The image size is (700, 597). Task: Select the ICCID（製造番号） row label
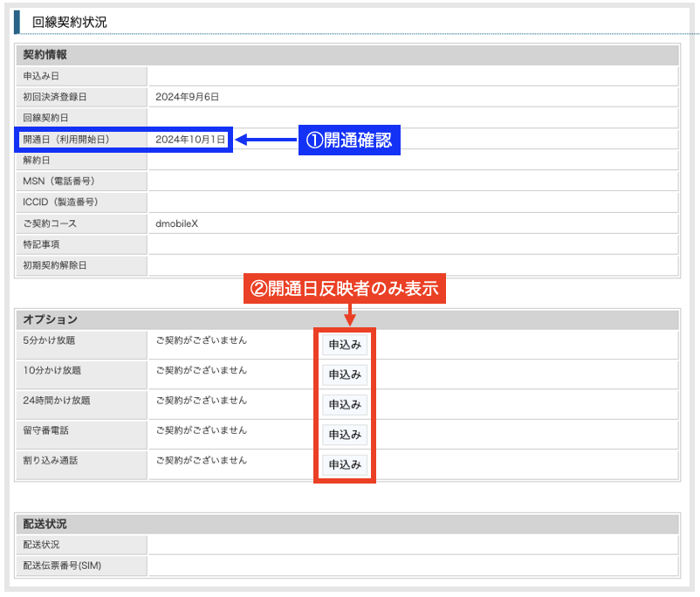(x=61, y=202)
